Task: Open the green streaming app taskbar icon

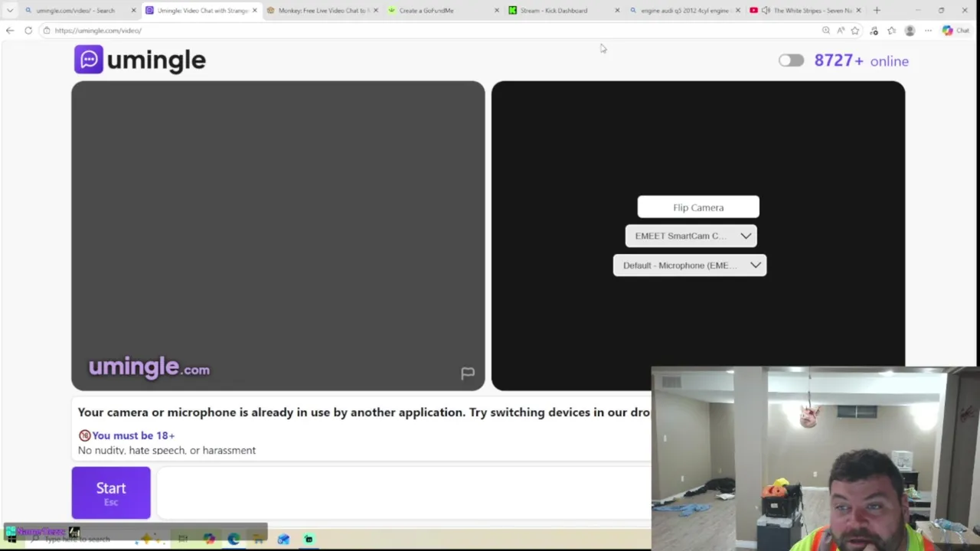Action: (309, 540)
